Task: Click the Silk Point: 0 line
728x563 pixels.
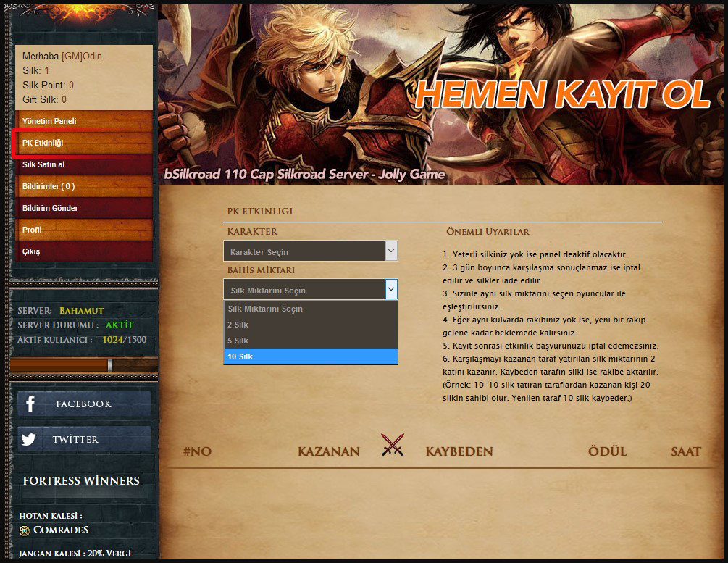Action: (49, 85)
